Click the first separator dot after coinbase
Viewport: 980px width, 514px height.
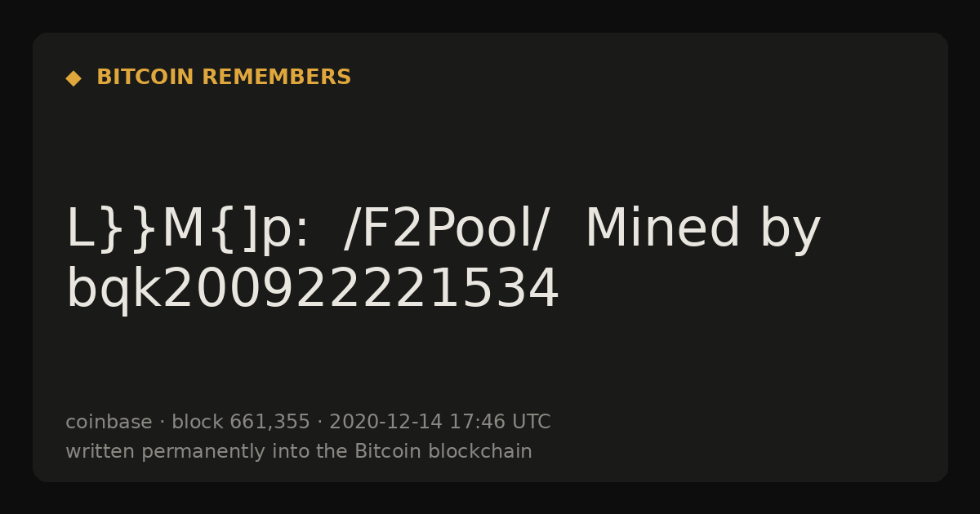tap(162, 423)
